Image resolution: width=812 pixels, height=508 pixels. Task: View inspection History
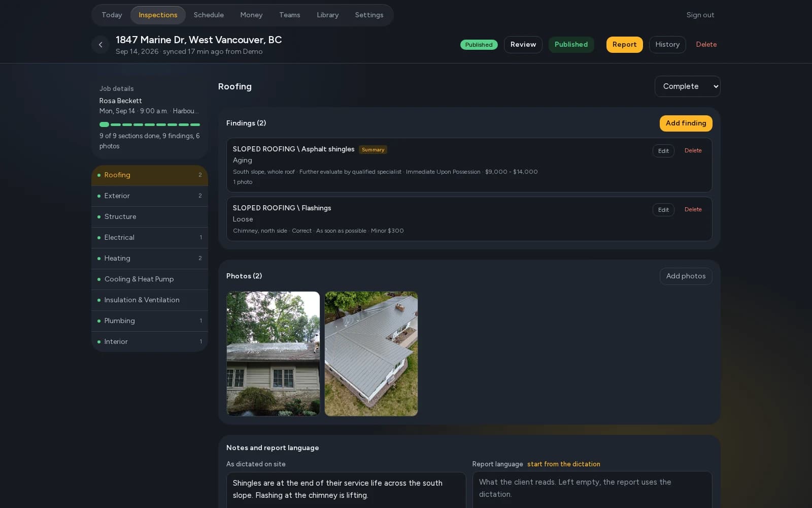click(667, 45)
